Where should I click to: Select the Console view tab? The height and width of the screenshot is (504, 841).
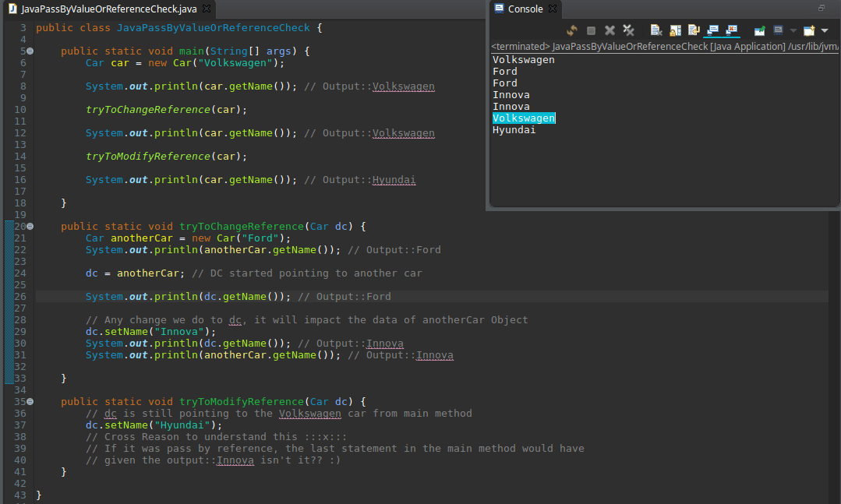(524, 9)
